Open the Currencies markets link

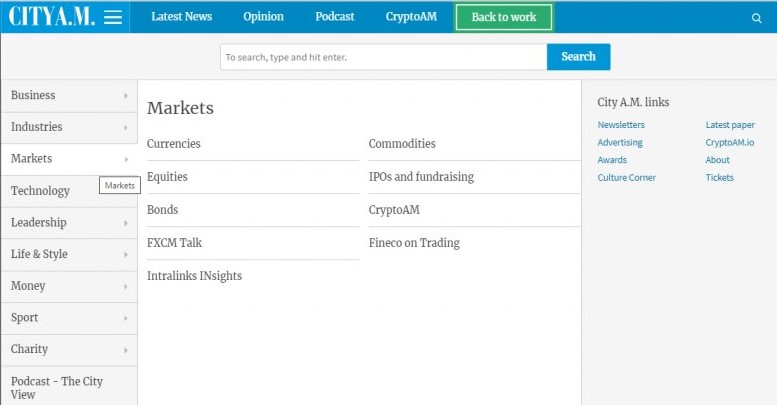[174, 144]
